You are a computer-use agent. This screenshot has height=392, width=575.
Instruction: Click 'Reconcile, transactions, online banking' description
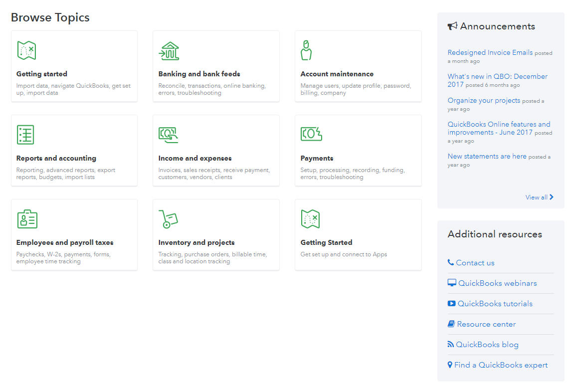[212, 89]
